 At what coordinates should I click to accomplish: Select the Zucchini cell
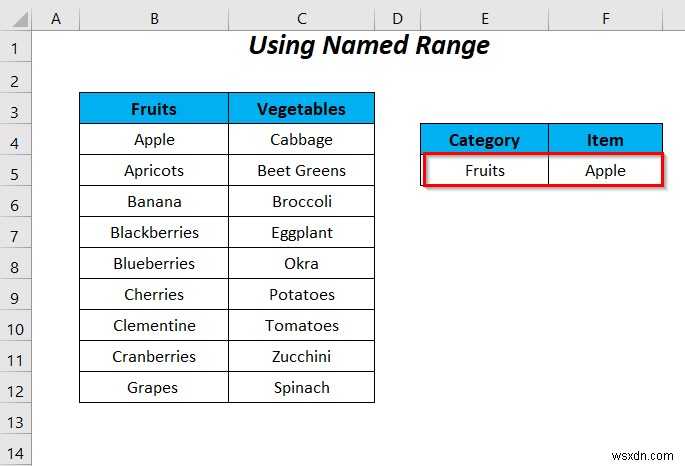(301, 357)
